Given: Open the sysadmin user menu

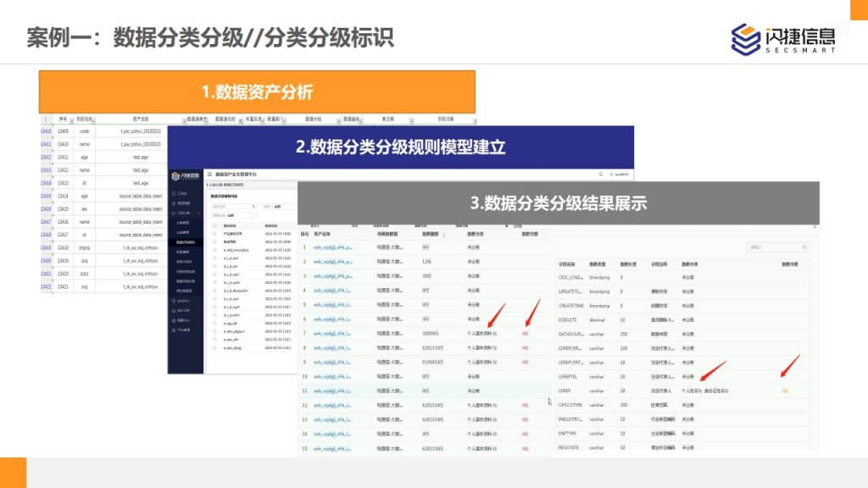Looking at the screenshot, I should point(620,175).
